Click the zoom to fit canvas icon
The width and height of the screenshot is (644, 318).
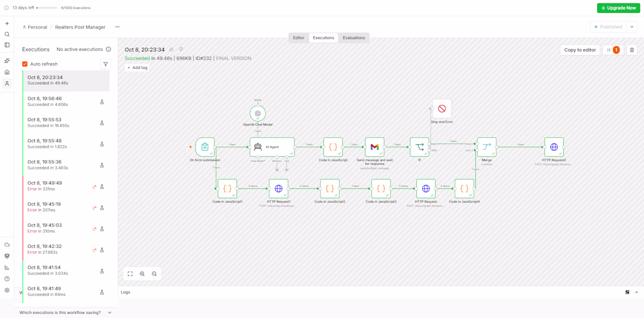(x=130, y=274)
